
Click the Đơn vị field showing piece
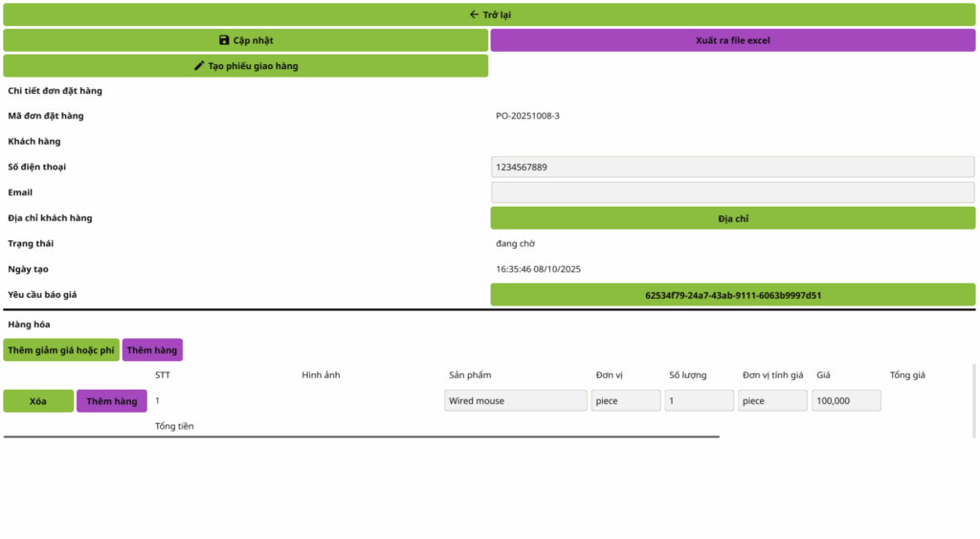click(626, 401)
